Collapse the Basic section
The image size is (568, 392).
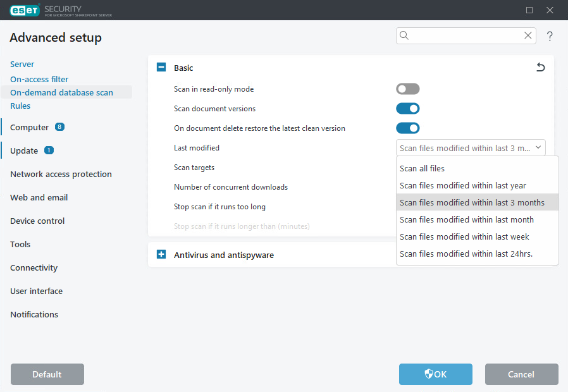161,67
